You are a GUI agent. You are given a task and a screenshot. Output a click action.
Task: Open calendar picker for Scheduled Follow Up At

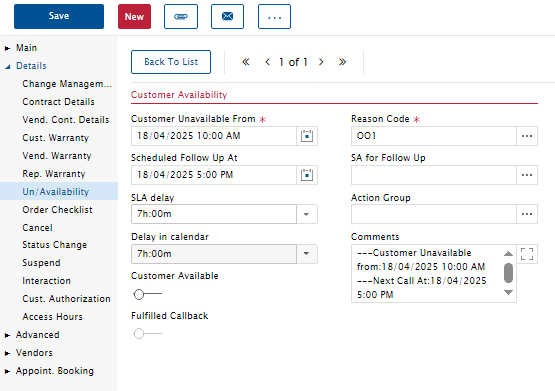tap(307, 175)
